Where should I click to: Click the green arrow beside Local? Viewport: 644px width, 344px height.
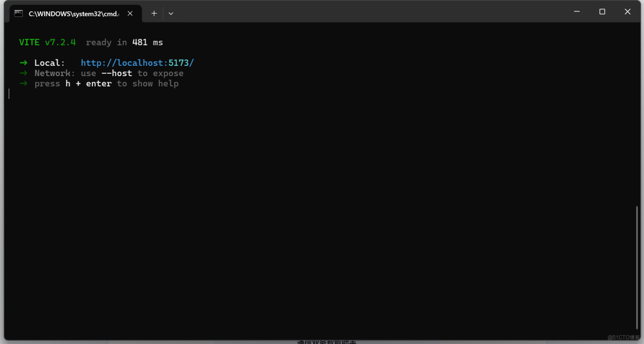22,62
